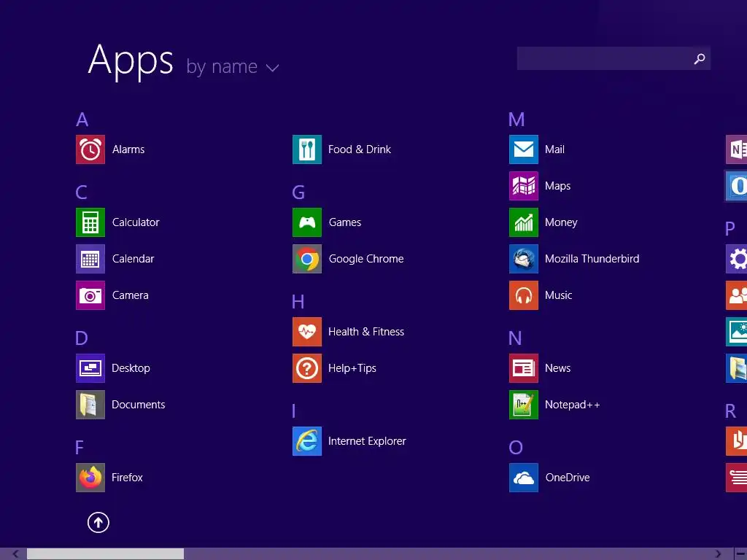Click the horizontal scrollbar thumb
The height and width of the screenshot is (560, 747).
click(105, 554)
